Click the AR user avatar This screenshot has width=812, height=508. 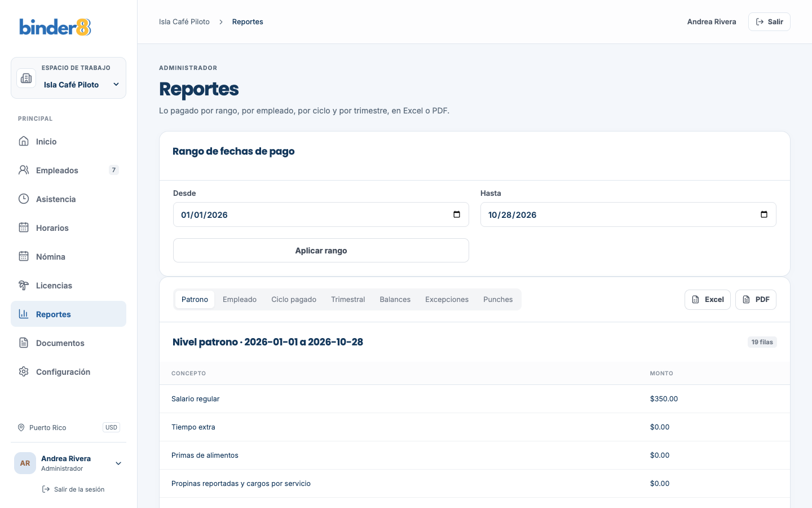point(25,463)
